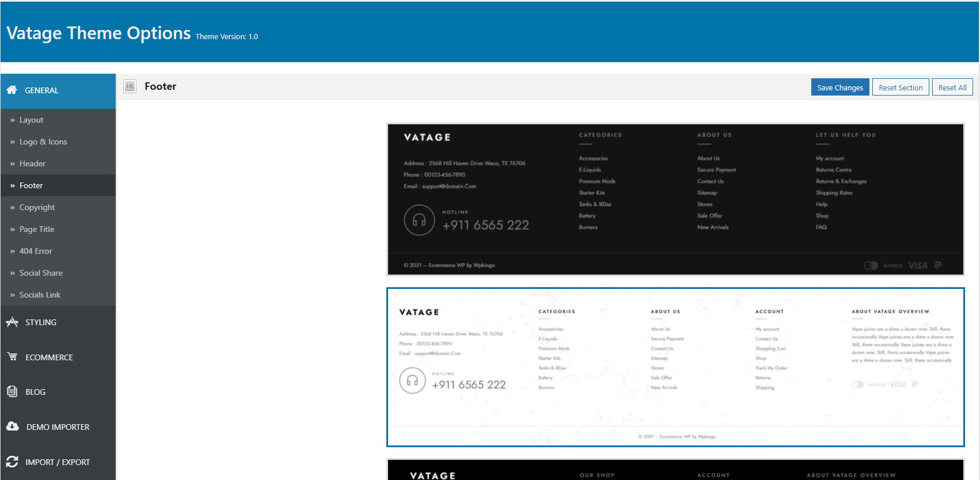Screen dimensions: 980x480
Task: Click the Reset Section button
Action: click(901, 87)
